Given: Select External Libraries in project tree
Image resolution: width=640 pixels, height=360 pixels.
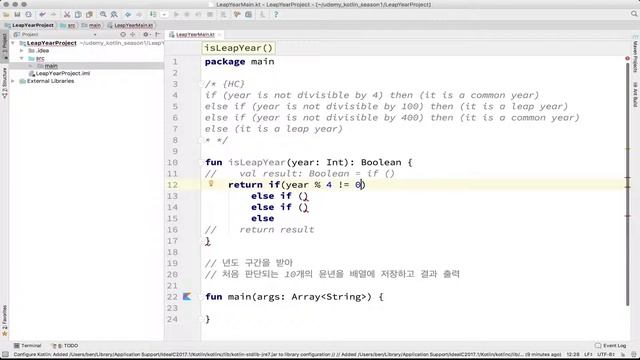Looking at the screenshot, I should tap(47, 81).
